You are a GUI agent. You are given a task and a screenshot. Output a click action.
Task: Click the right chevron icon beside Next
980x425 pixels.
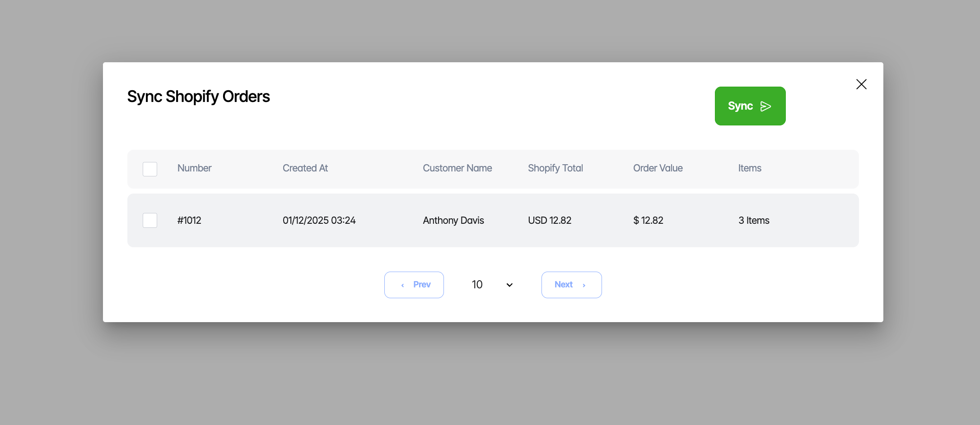584,285
